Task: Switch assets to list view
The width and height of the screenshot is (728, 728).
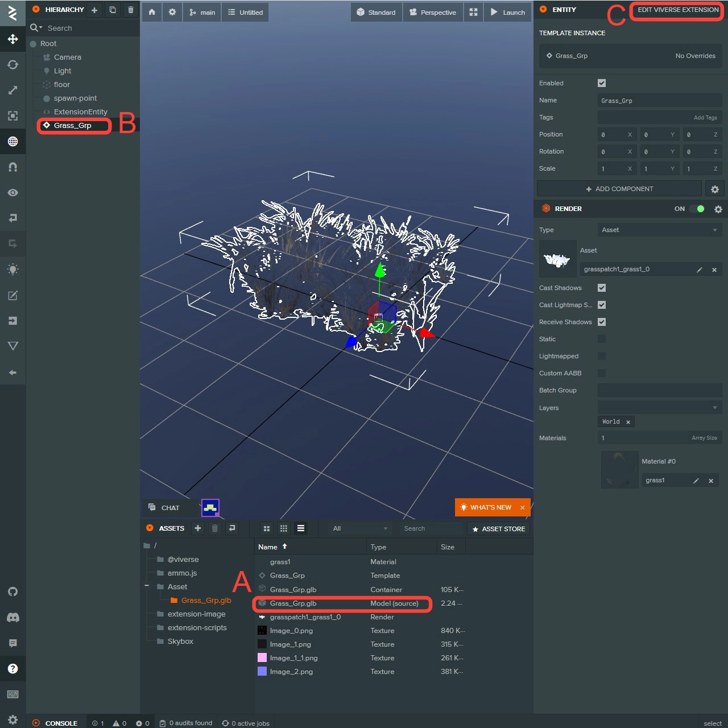Action: [x=301, y=528]
